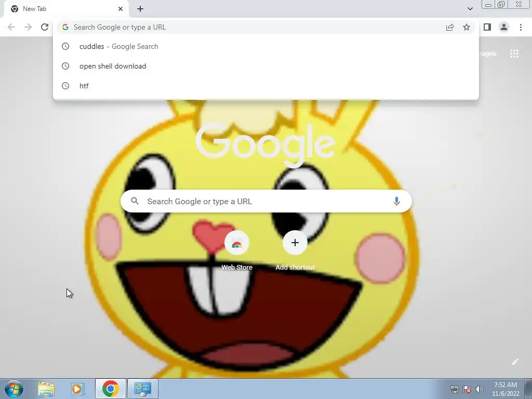Launch Windows Media Player from the taskbar

78,389
